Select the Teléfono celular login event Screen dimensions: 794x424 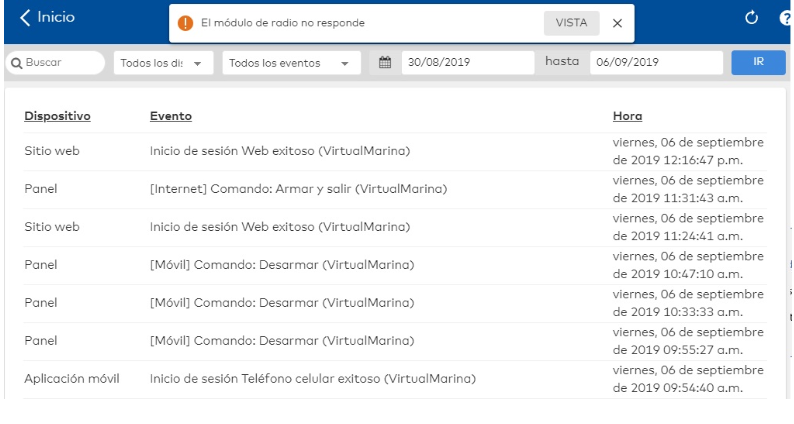395,379
